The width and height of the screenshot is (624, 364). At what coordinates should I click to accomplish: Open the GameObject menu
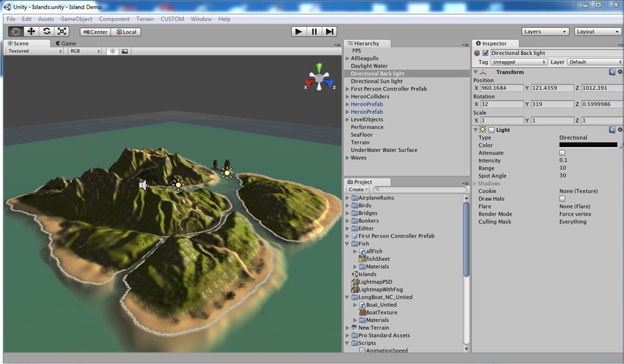[76, 19]
